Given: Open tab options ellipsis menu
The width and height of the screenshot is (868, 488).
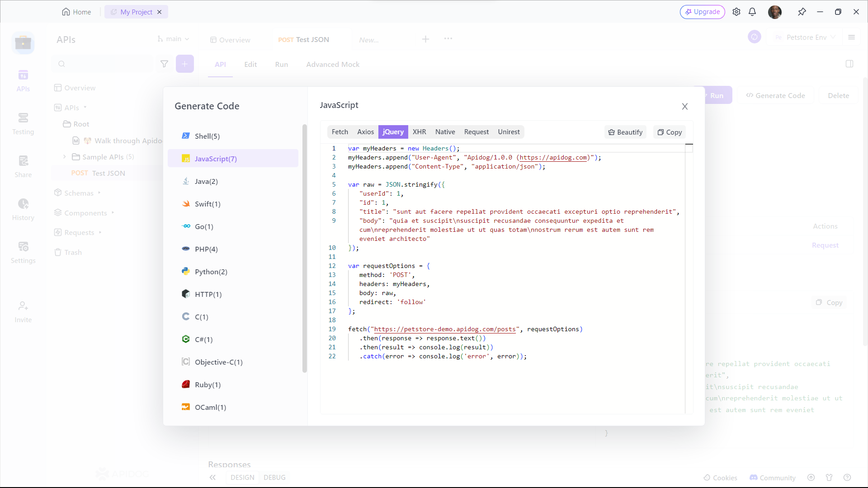Looking at the screenshot, I should click(x=448, y=39).
